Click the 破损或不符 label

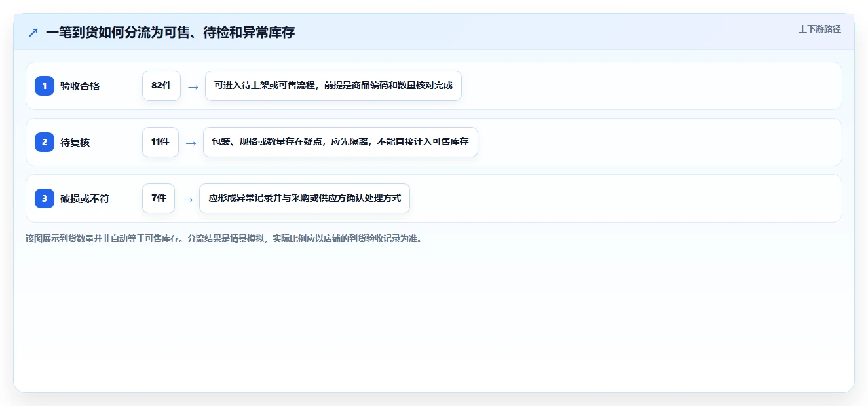point(85,198)
